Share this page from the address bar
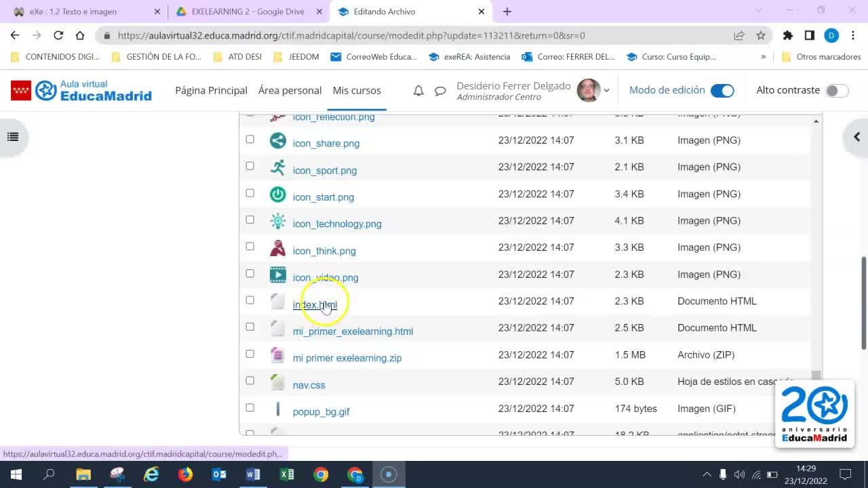 click(739, 35)
